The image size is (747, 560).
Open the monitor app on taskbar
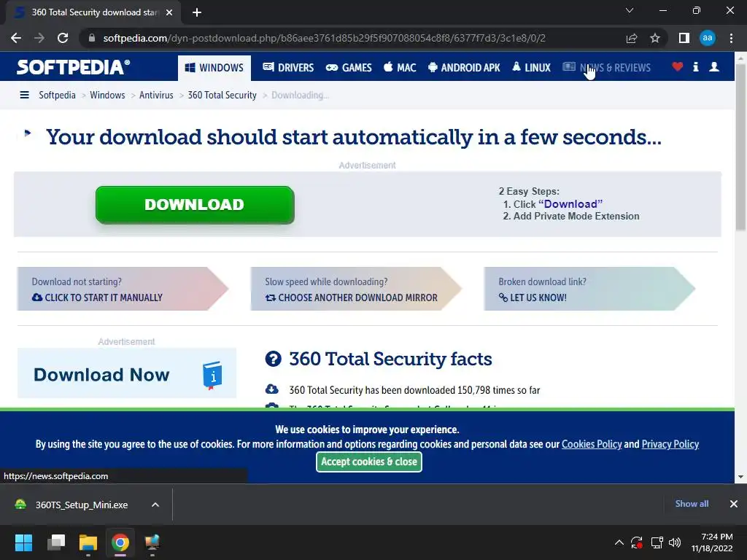click(152, 542)
